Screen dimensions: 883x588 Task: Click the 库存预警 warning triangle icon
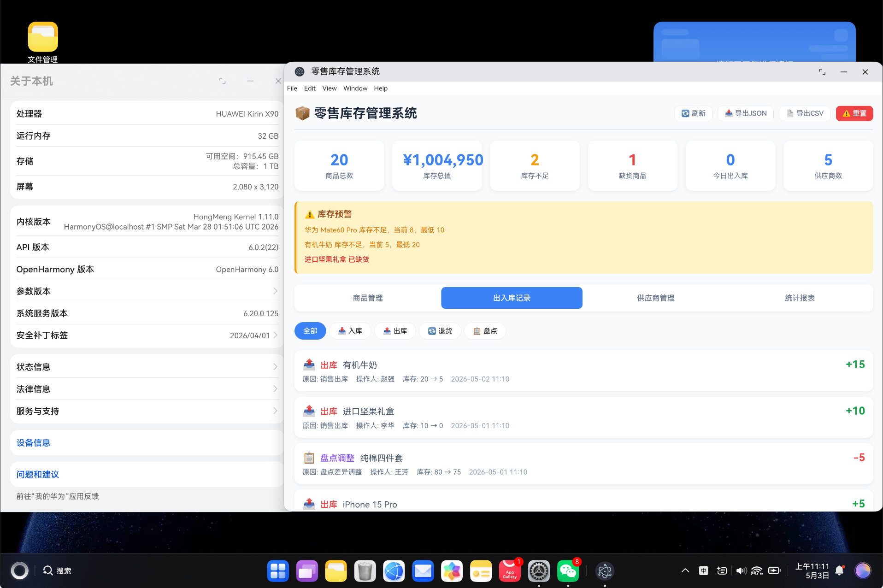coord(310,215)
